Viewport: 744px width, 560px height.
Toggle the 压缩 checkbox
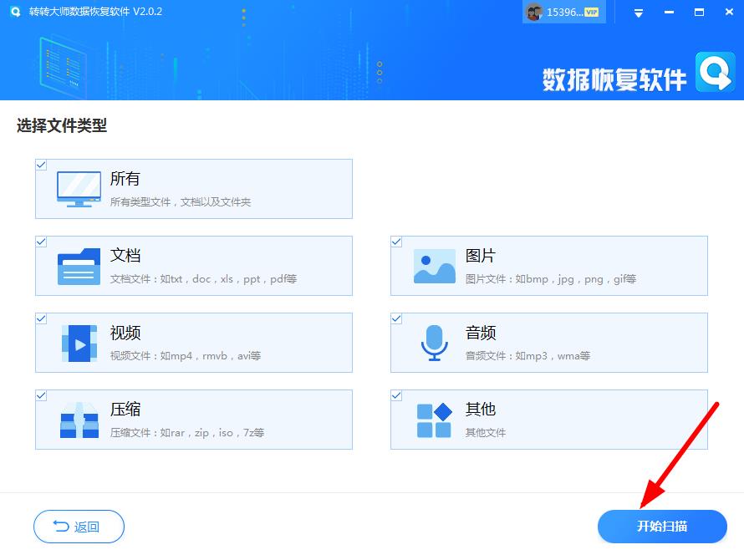pyautogui.click(x=41, y=395)
